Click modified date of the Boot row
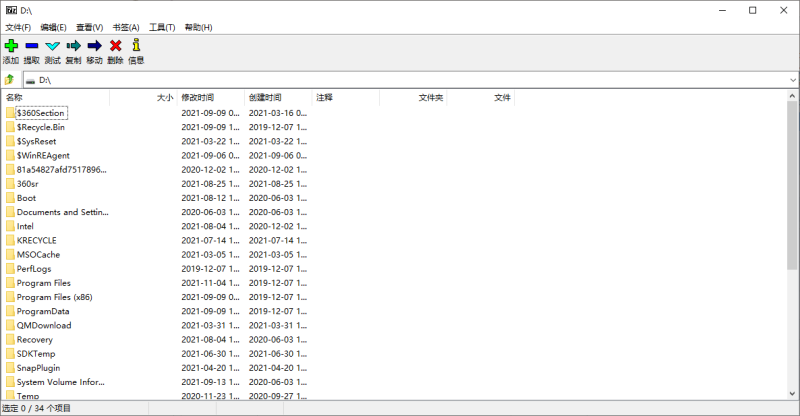The image size is (800, 416). (x=210, y=198)
